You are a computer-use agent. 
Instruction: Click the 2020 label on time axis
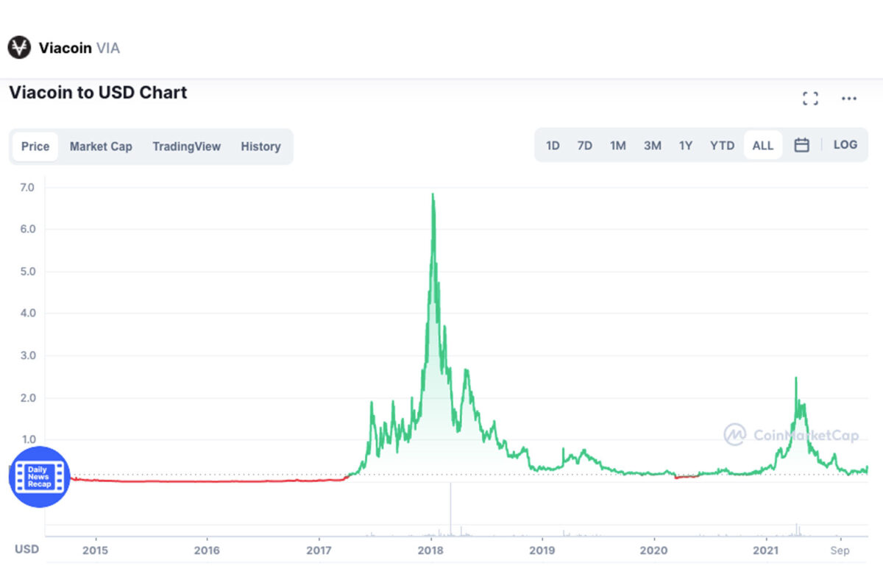point(653,550)
